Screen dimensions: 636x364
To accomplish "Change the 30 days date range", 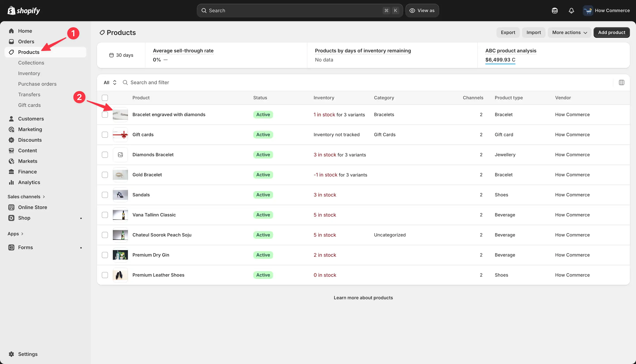I will [x=121, y=55].
